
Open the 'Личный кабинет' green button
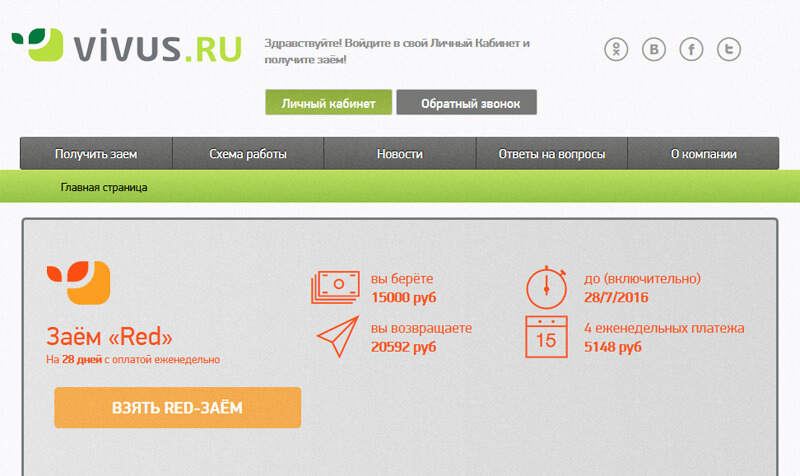[329, 103]
